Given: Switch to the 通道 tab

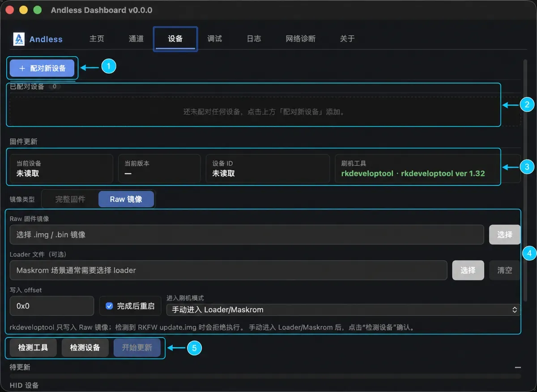Looking at the screenshot, I should 136,38.
